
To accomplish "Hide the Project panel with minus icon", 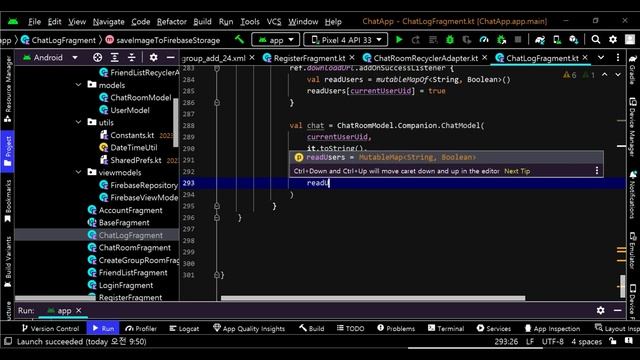I will pyautogui.click(x=171, y=58).
